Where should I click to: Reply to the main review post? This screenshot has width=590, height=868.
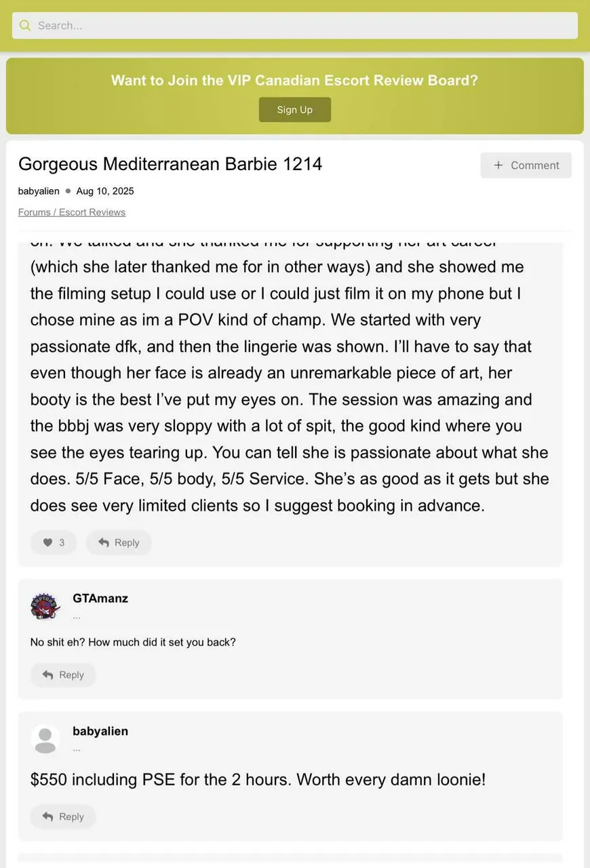[x=119, y=542]
